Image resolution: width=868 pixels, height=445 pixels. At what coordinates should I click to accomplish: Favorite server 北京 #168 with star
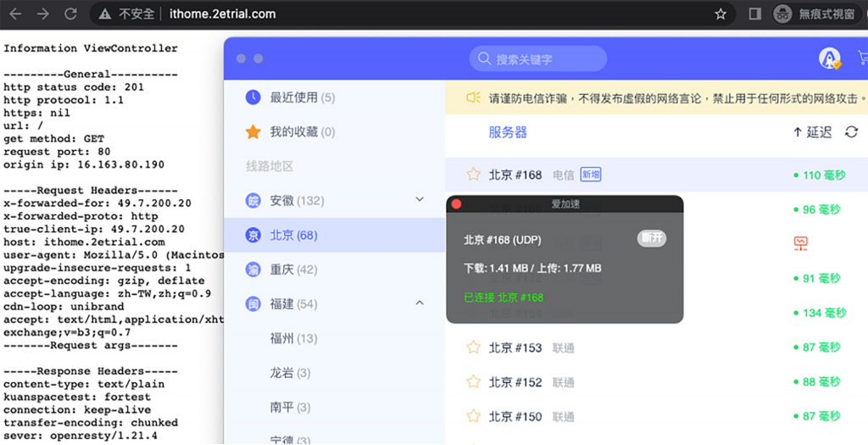pos(473,175)
